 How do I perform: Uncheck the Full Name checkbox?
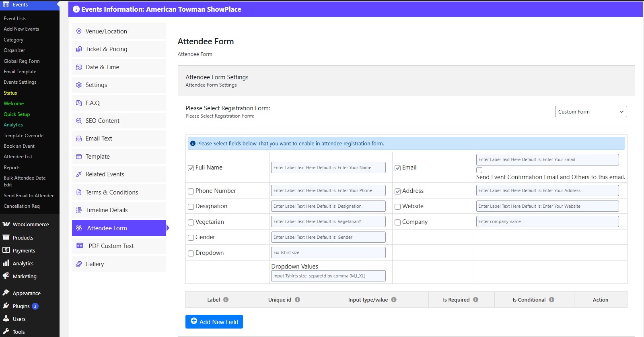coord(191,168)
